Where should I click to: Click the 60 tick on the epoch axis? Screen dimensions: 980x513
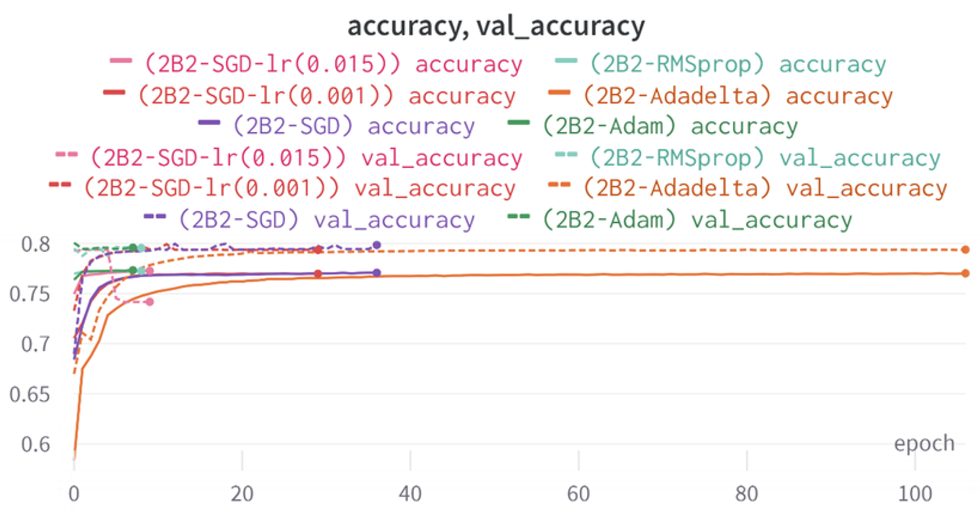point(578,494)
